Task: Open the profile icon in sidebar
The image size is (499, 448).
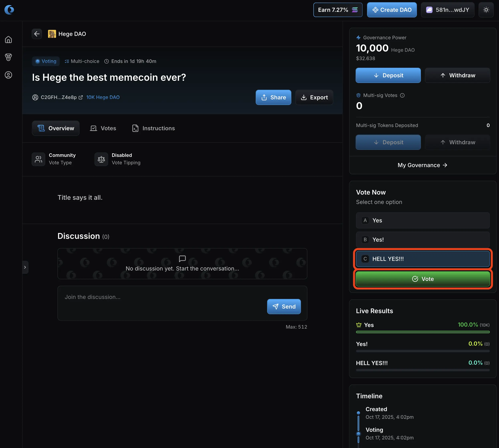Action: pyautogui.click(x=8, y=75)
